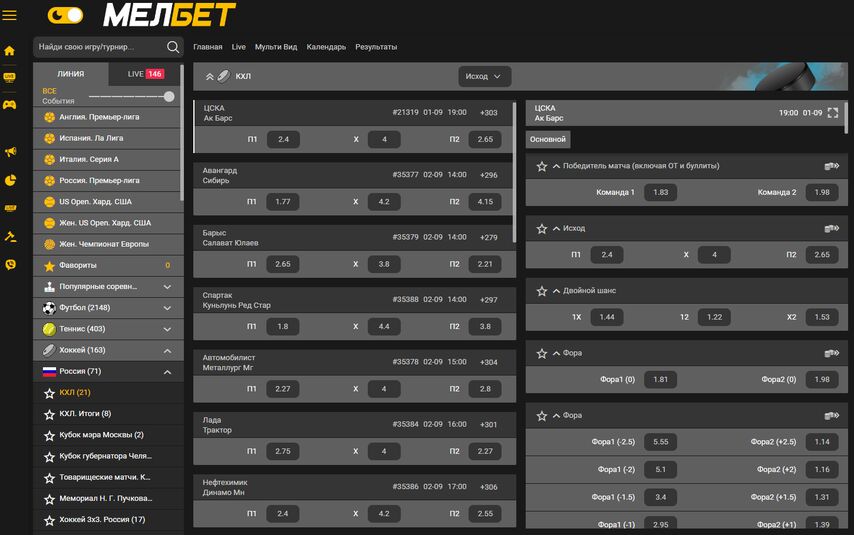This screenshot has height=535, width=854.
Task: Open the gamepad esports icon
Action: pos(9,105)
